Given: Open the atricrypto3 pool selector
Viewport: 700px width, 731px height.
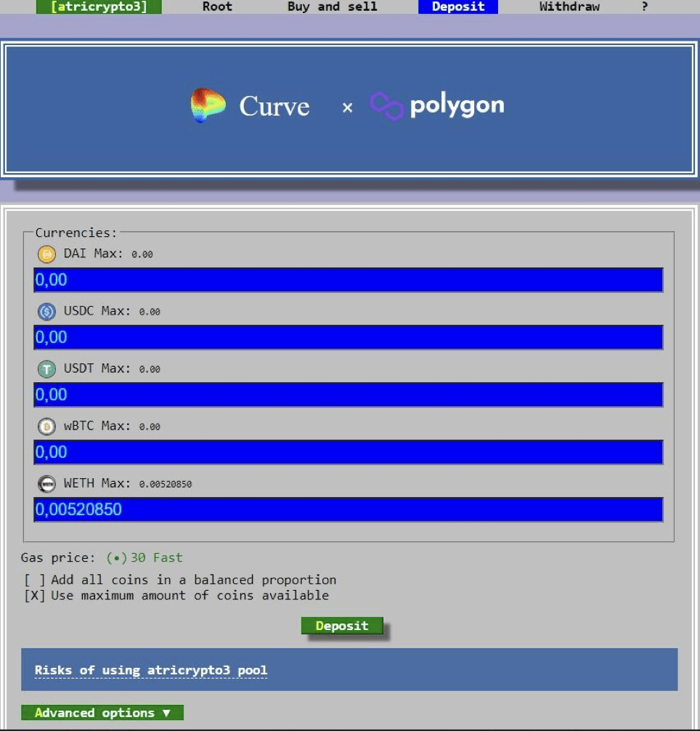Looking at the screenshot, I should click(x=99, y=7).
